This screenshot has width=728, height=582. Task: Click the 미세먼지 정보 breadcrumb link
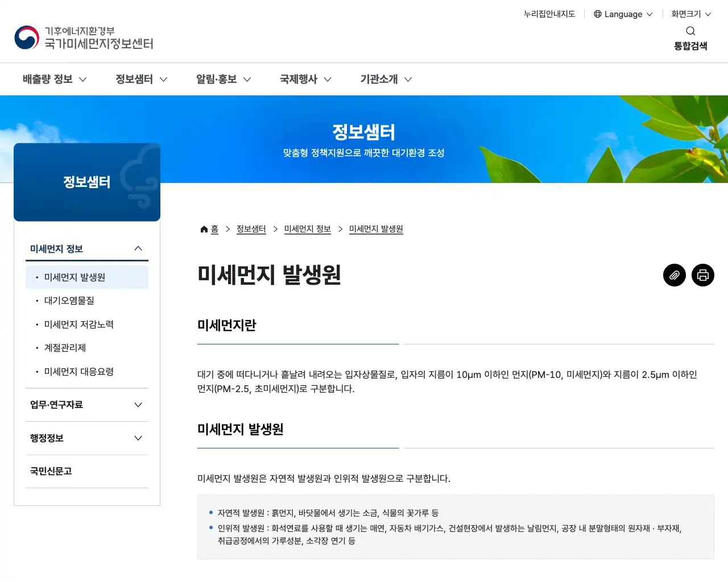click(308, 229)
